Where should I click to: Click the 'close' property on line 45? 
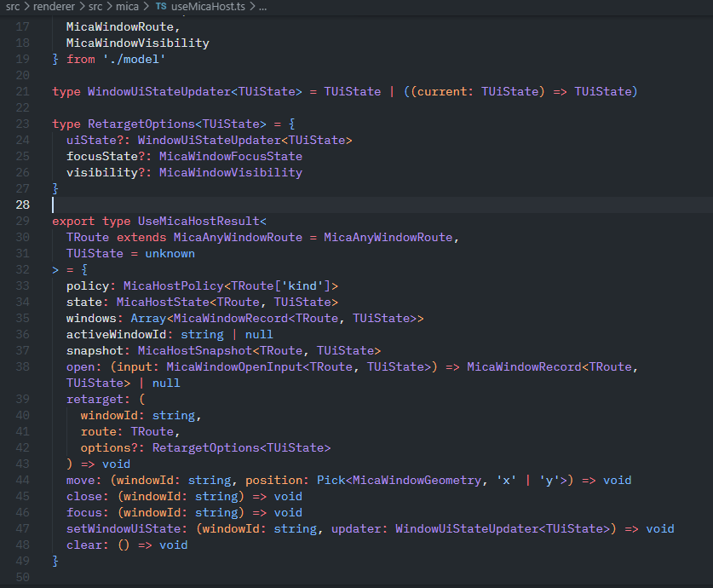84,496
